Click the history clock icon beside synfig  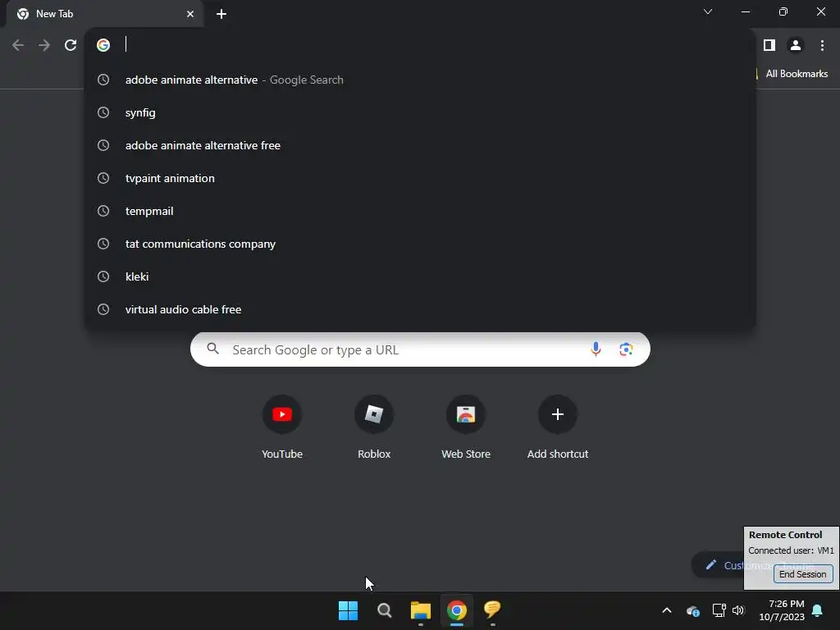(x=103, y=112)
